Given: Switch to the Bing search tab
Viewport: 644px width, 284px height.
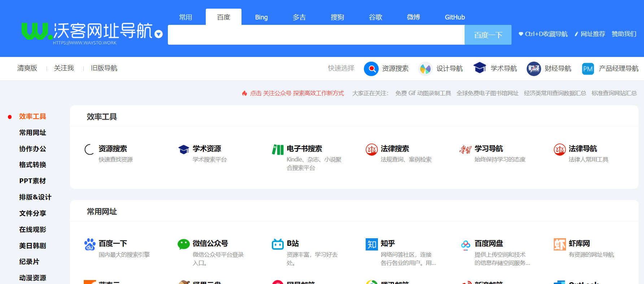Looking at the screenshot, I should tap(261, 17).
